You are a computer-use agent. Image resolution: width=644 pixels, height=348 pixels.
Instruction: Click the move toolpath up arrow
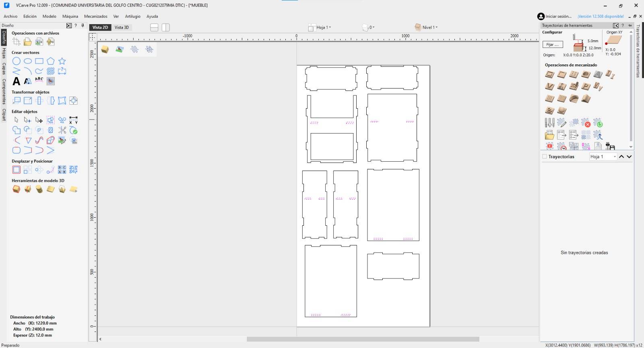click(x=621, y=156)
